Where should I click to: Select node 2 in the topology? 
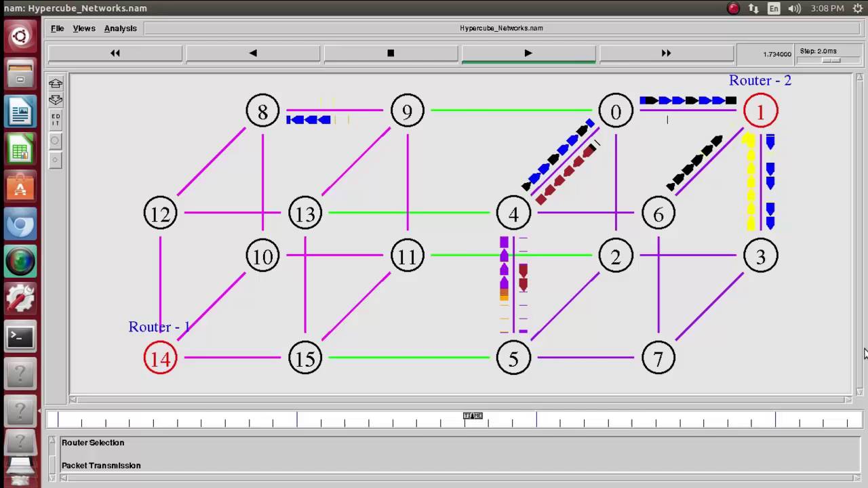coord(616,257)
